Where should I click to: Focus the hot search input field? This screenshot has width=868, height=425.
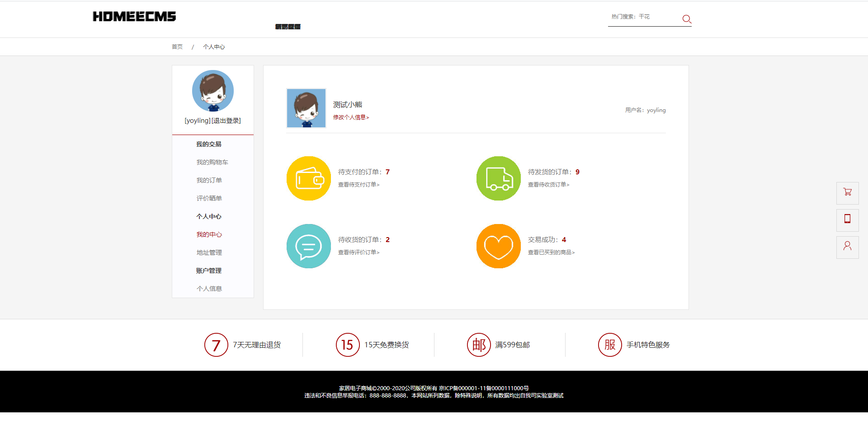point(644,17)
